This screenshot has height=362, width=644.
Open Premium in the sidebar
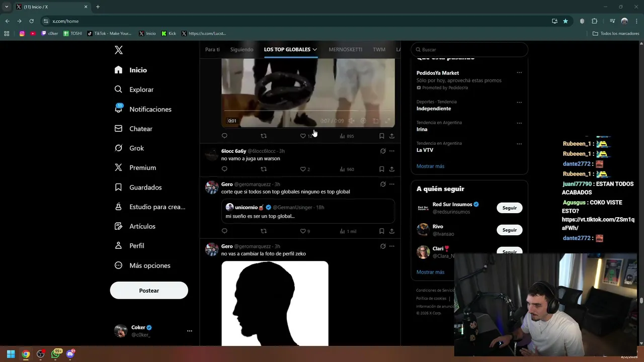coord(135,167)
